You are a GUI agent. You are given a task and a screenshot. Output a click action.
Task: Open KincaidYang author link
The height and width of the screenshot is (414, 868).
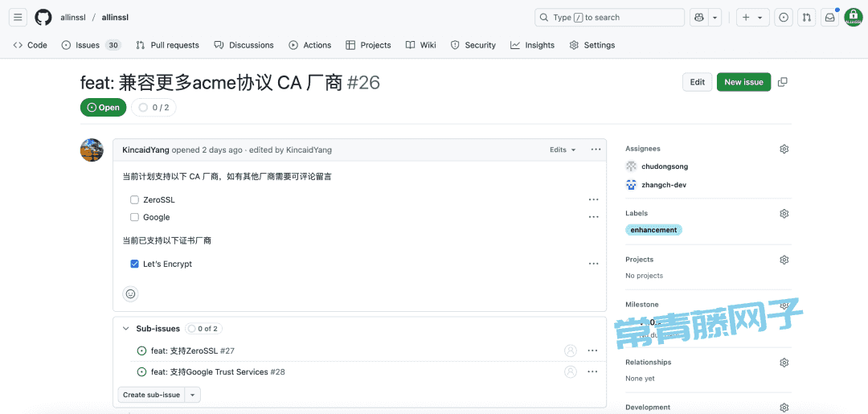[146, 150]
